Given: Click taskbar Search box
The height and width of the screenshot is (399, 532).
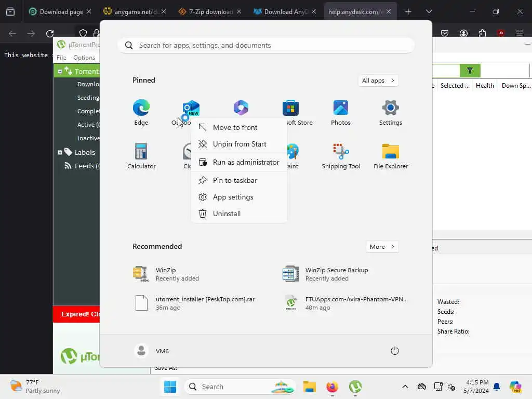Looking at the screenshot, I should coord(240,387).
